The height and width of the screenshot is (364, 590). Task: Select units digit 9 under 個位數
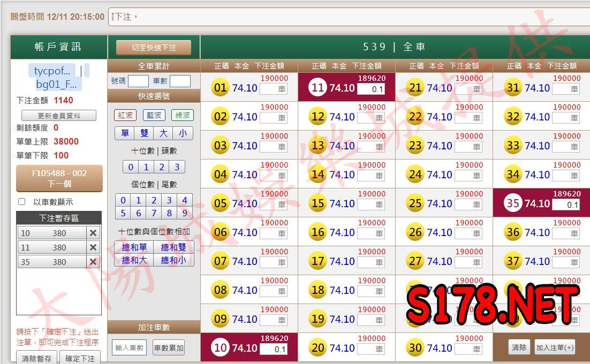click(184, 213)
